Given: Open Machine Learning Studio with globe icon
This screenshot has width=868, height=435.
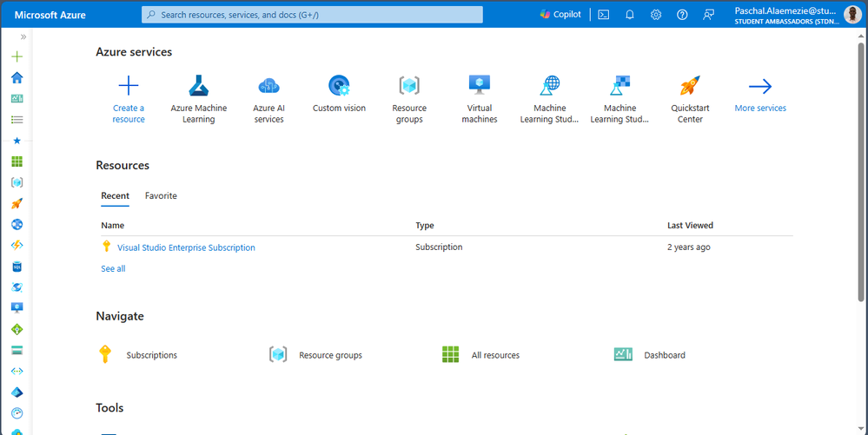Looking at the screenshot, I should tap(550, 99).
